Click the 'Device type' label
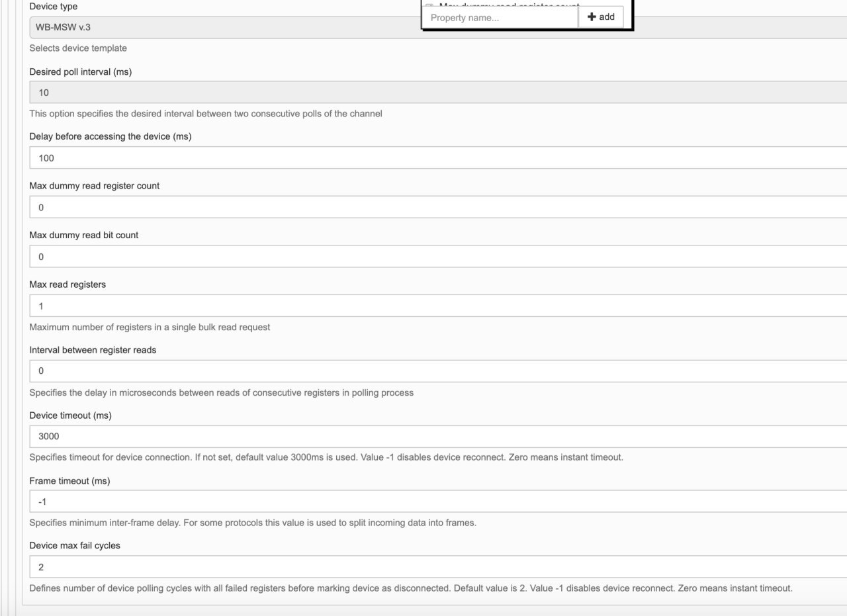The width and height of the screenshot is (847, 616). click(54, 7)
